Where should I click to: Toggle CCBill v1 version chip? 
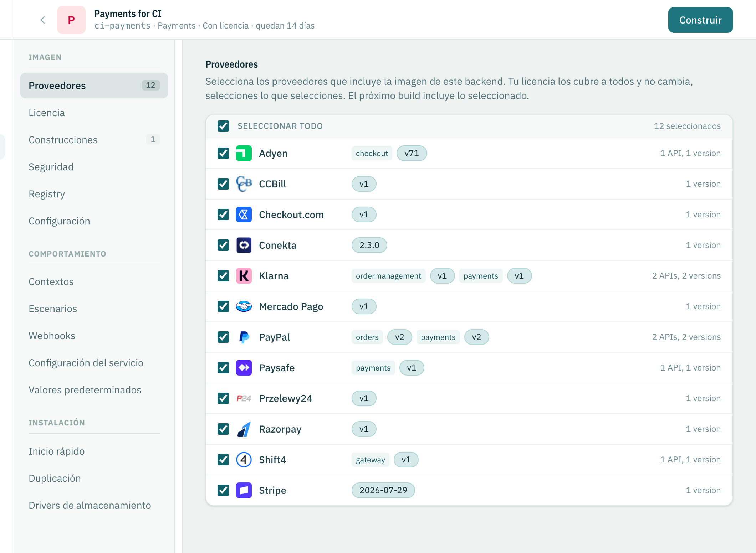click(364, 184)
